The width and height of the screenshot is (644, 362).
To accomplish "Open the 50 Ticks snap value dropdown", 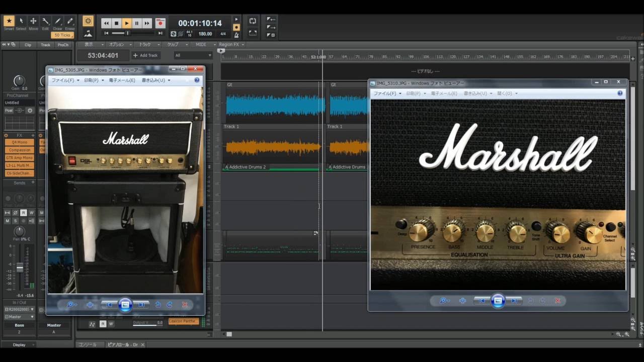I will (x=62, y=35).
